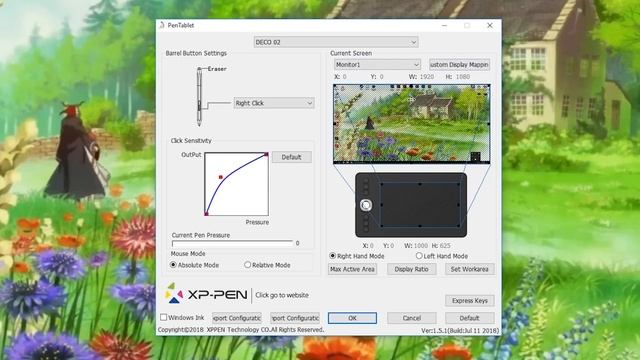Click the tablet active area rectangle
The width and height of the screenshot is (640, 360).
[x=420, y=205]
